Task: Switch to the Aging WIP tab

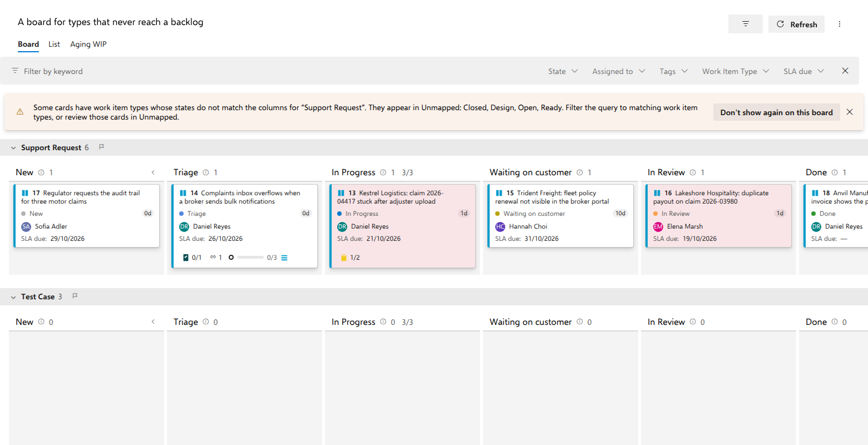Action: click(x=88, y=44)
